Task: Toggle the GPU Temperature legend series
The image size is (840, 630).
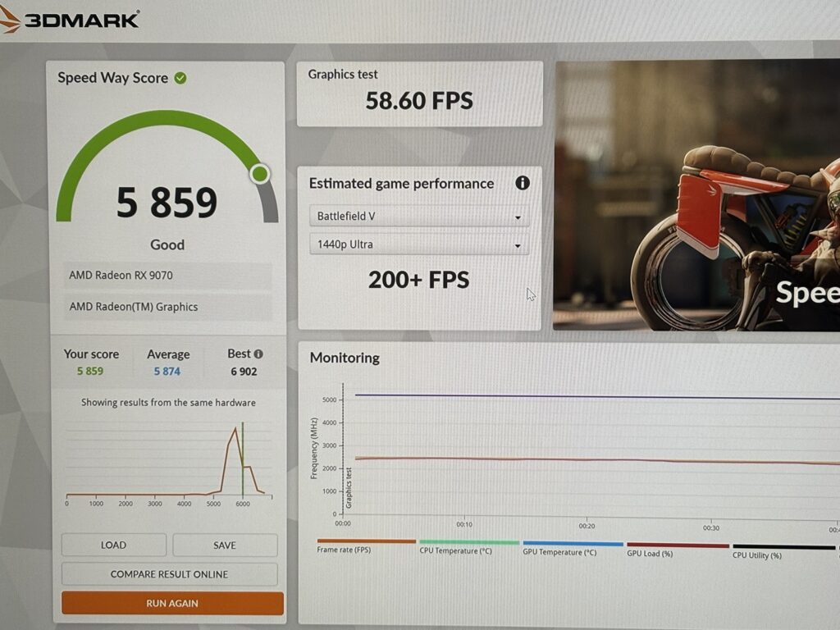Action: (x=559, y=551)
